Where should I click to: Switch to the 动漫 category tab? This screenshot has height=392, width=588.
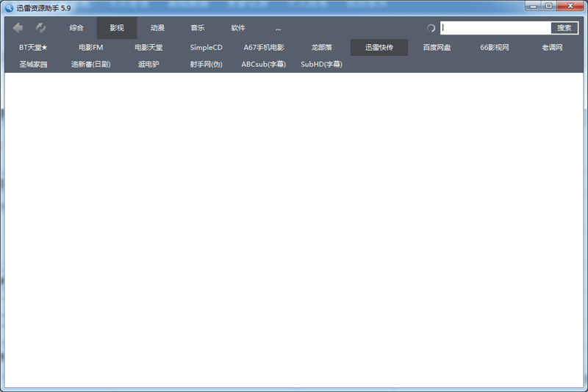tap(157, 28)
